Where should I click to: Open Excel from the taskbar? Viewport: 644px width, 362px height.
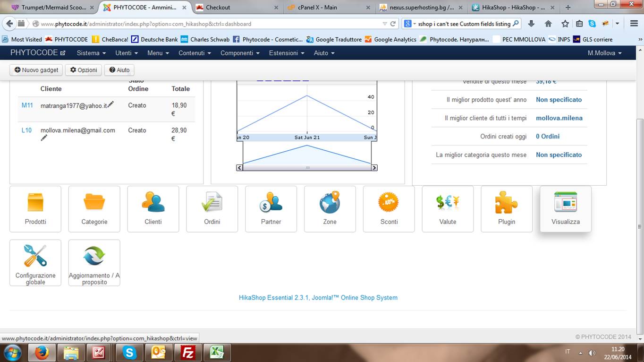[x=217, y=353]
